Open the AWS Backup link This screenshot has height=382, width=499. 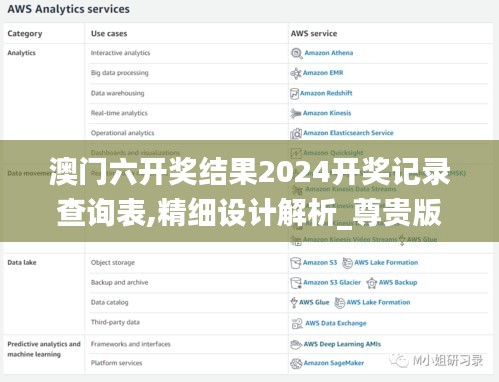click(398, 283)
